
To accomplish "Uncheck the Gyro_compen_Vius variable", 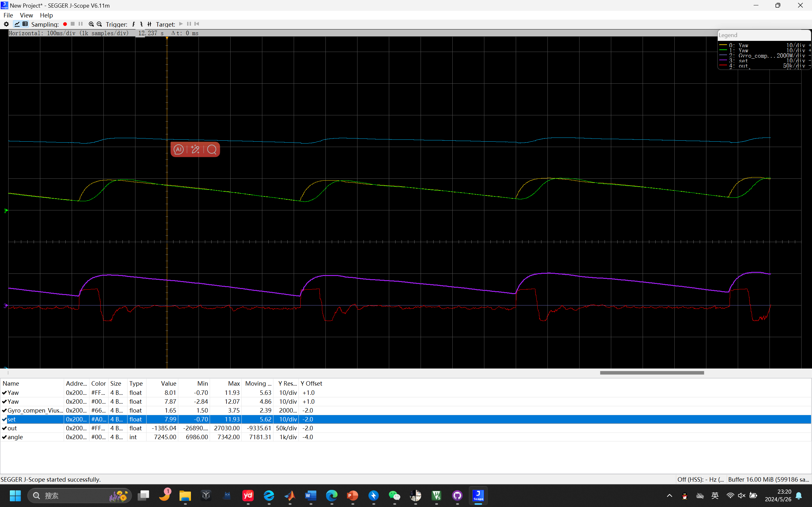I will (x=4, y=410).
